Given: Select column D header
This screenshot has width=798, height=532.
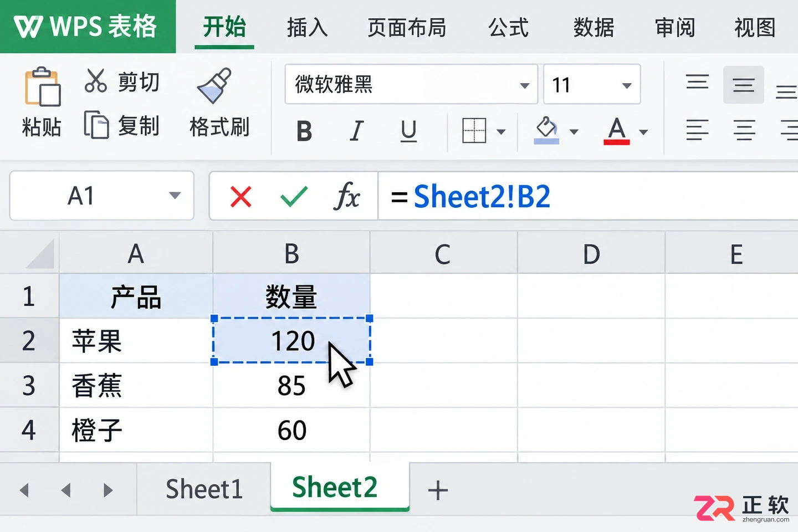Looking at the screenshot, I should 591,254.
